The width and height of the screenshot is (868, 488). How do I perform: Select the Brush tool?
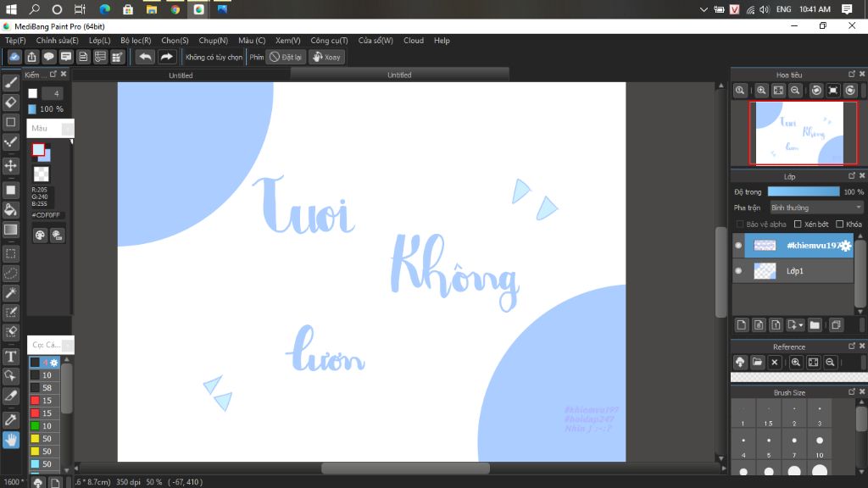[x=10, y=83]
